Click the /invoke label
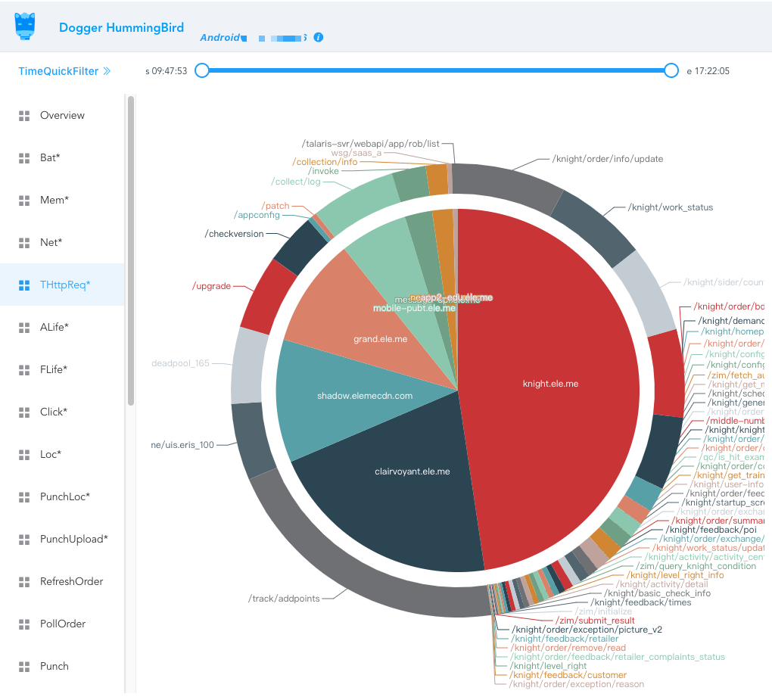This screenshot has height=700, width=772. pyautogui.click(x=323, y=171)
